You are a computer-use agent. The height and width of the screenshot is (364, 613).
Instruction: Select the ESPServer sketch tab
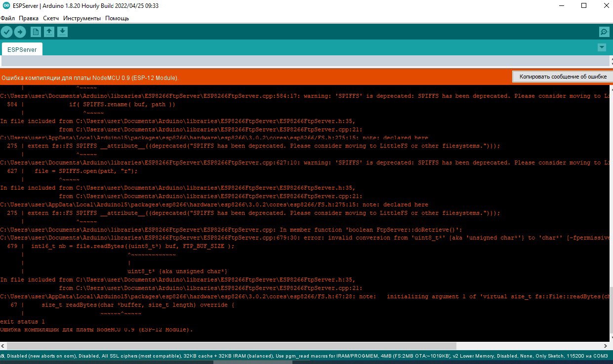pos(22,49)
